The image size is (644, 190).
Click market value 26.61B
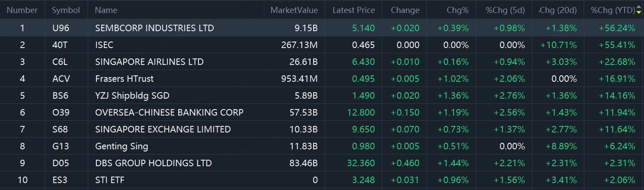(304, 62)
